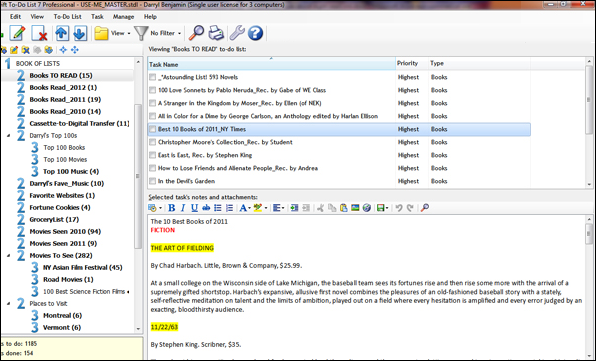Click the to-do list tree vertical scrollbar
Screen dimensions: 596x361
[x=138, y=175]
